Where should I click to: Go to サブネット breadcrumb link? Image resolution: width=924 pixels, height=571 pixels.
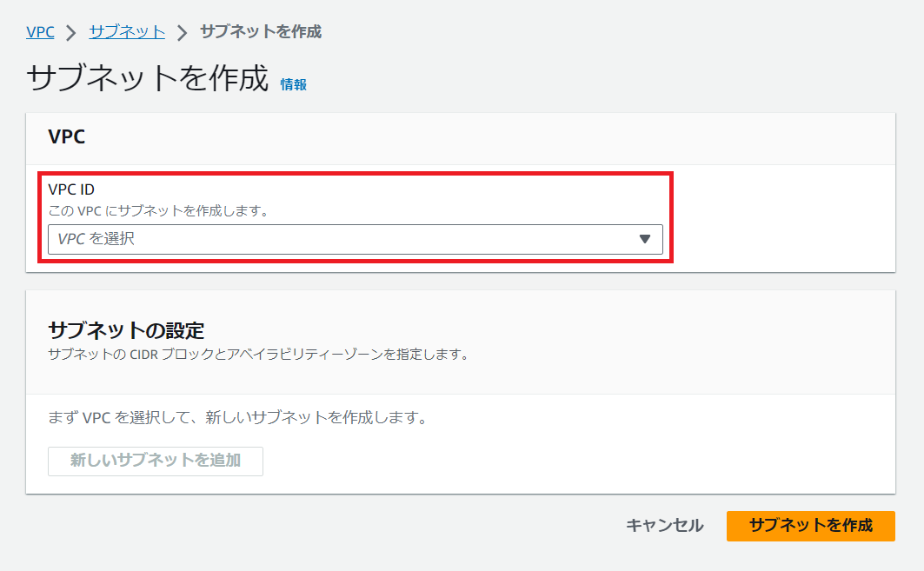tap(127, 32)
